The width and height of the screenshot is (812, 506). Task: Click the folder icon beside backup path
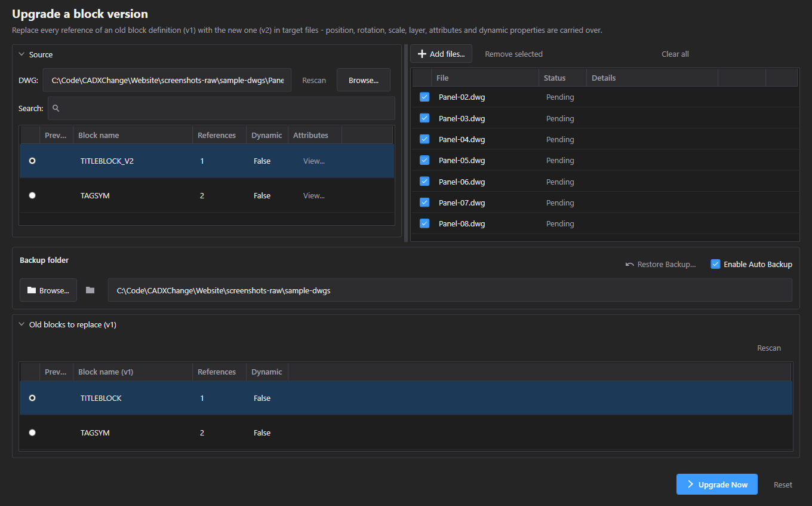[x=90, y=290]
